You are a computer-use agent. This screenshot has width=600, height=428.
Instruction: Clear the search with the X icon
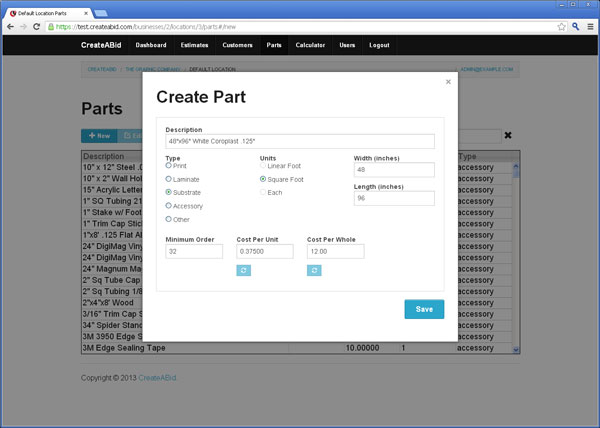pyautogui.click(x=508, y=135)
